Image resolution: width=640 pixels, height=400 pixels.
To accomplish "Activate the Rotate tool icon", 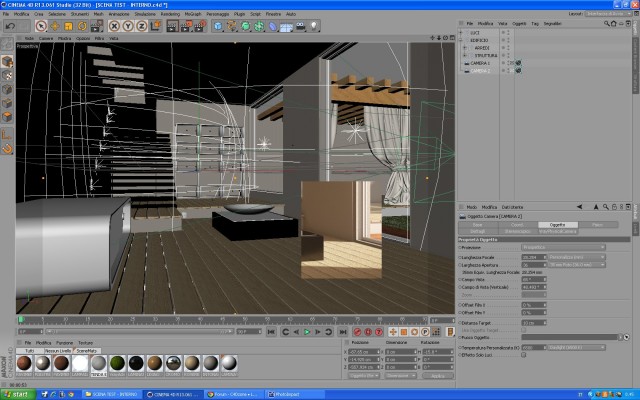I will coord(82,26).
